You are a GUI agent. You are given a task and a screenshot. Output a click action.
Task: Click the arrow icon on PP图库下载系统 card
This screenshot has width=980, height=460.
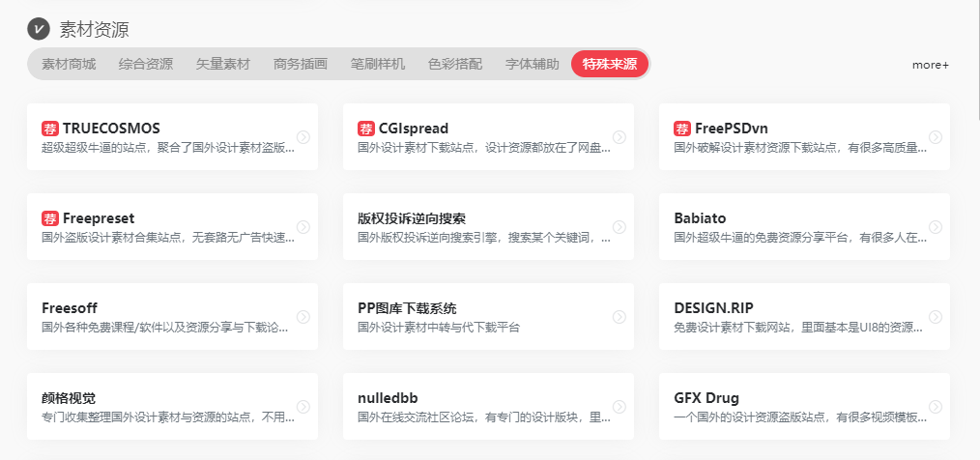[620, 317]
